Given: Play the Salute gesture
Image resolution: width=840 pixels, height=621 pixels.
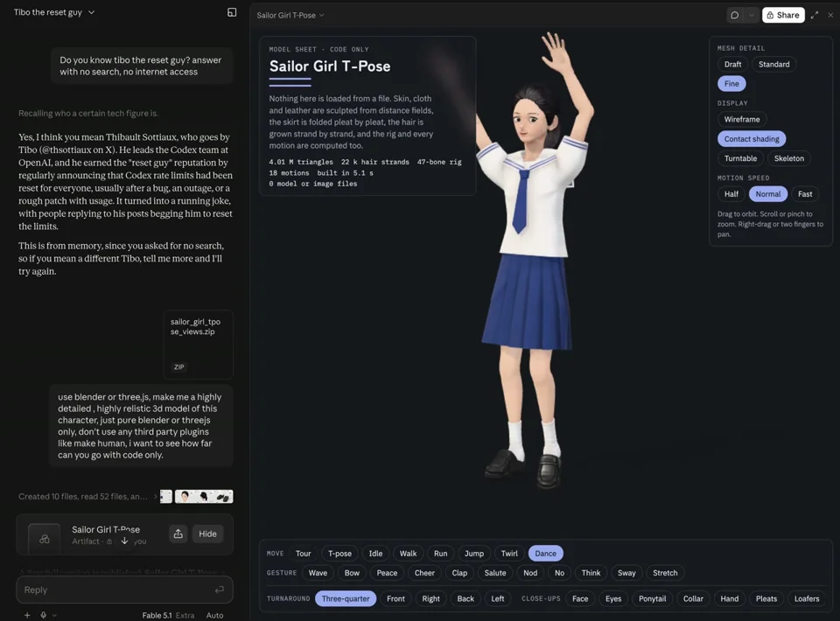Looking at the screenshot, I should (495, 573).
